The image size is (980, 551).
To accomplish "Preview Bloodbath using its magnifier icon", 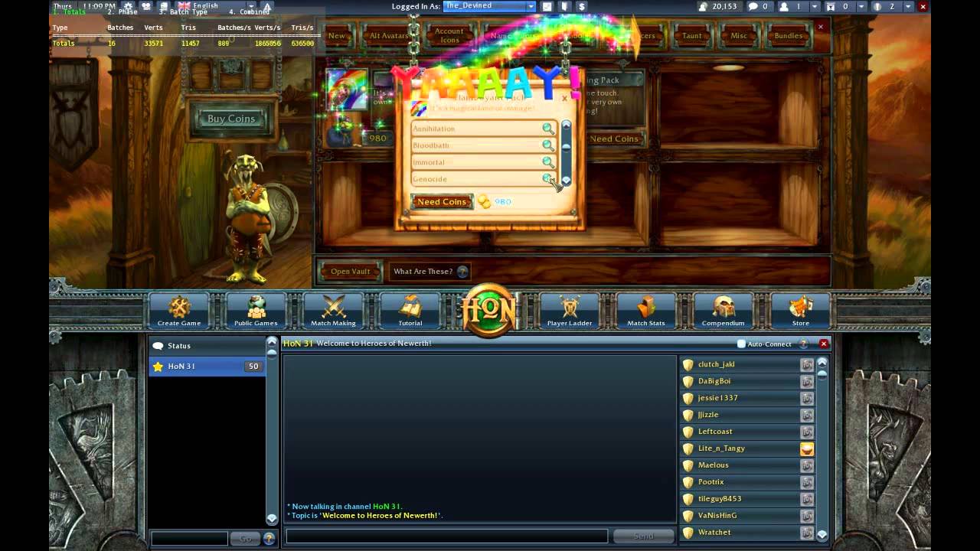I will click(547, 145).
